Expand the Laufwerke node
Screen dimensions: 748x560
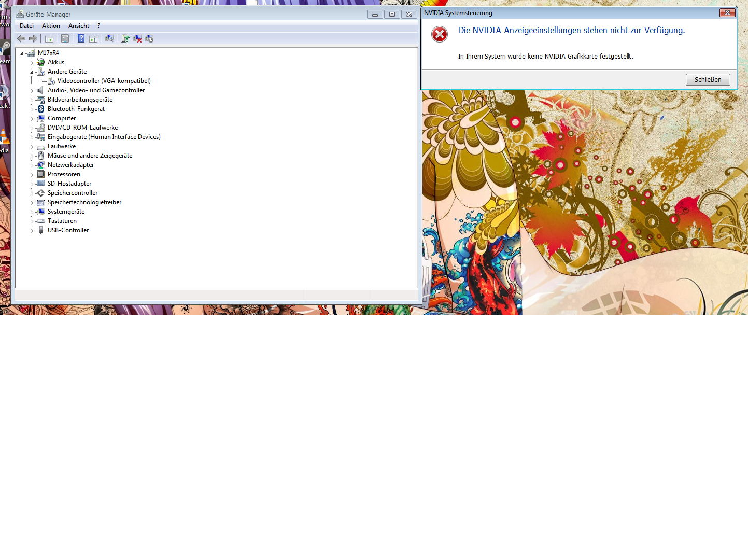[32, 147]
